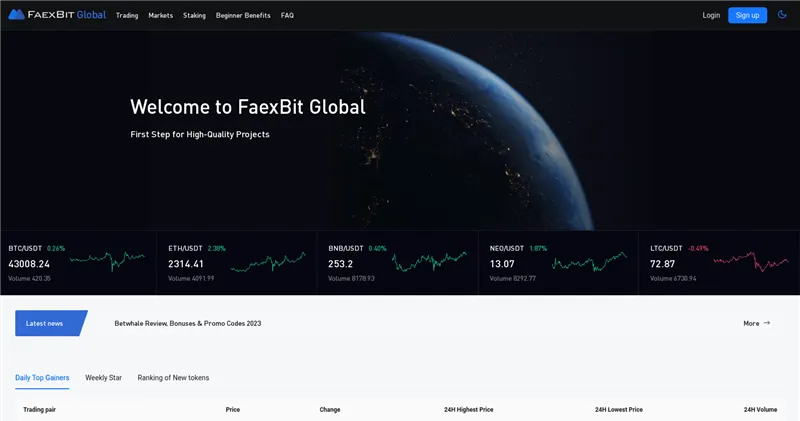
Task: Click the More news link
Action: click(x=757, y=323)
